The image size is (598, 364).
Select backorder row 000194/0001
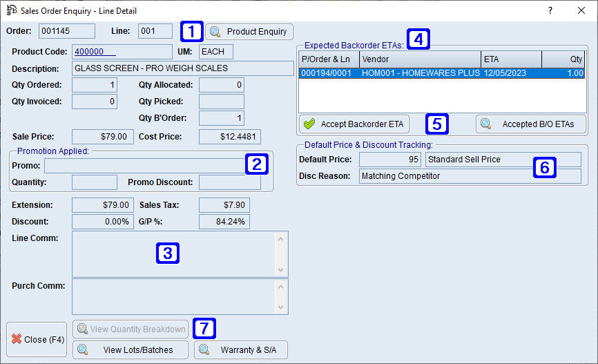[x=442, y=73]
